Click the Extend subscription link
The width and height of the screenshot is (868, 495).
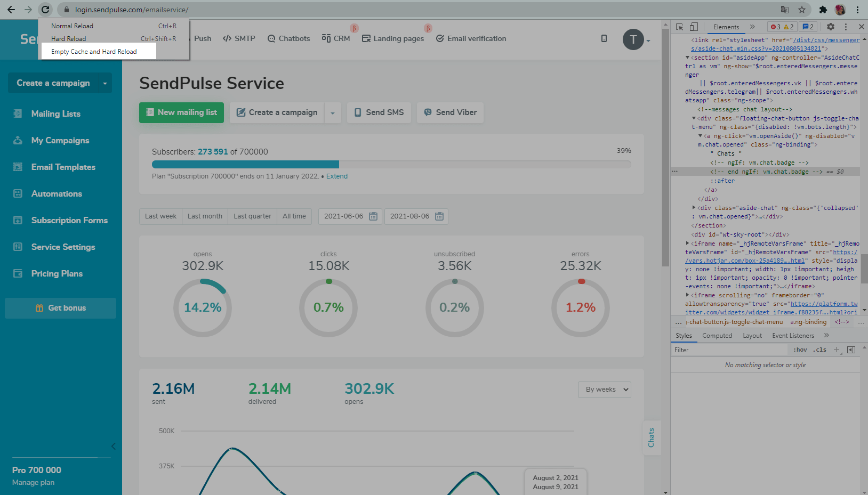[x=337, y=176]
